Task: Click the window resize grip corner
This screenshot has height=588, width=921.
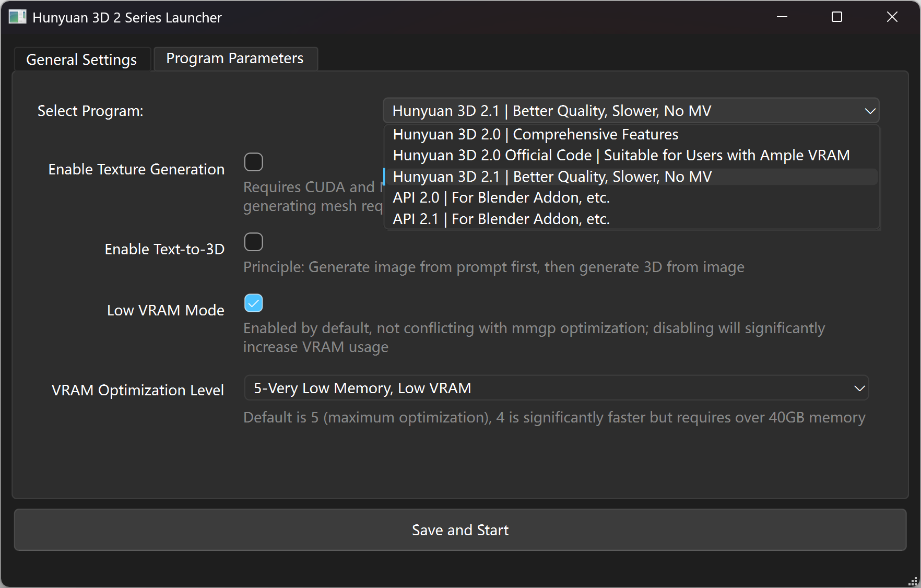Action: pyautogui.click(x=913, y=581)
